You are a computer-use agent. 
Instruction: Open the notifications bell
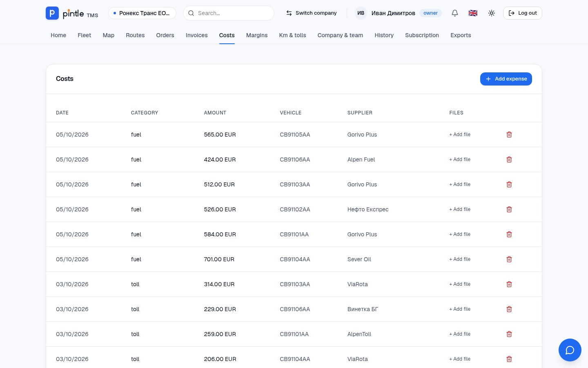pos(455,13)
